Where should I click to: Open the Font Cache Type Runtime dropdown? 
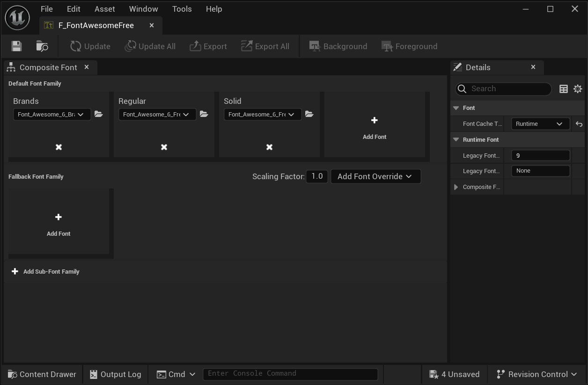coord(540,124)
